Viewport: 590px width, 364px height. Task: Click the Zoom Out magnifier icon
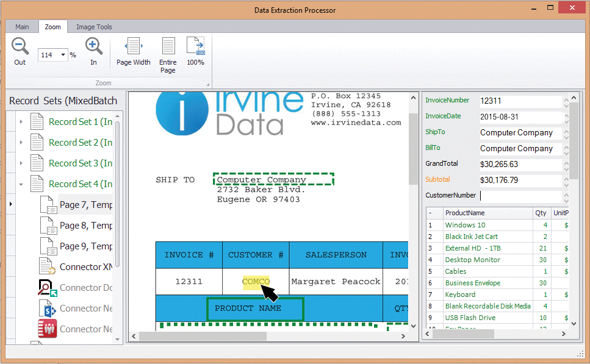coord(20,46)
